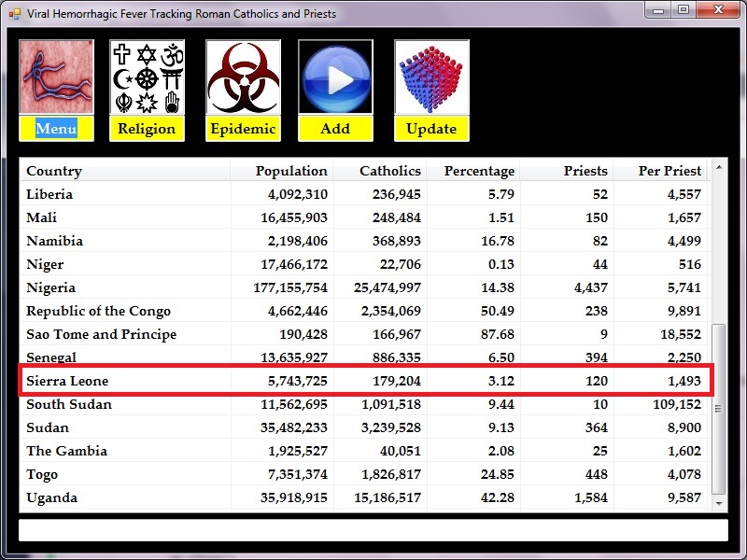Open the Religion button
747x560 pixels.
[x=147, y=129]
